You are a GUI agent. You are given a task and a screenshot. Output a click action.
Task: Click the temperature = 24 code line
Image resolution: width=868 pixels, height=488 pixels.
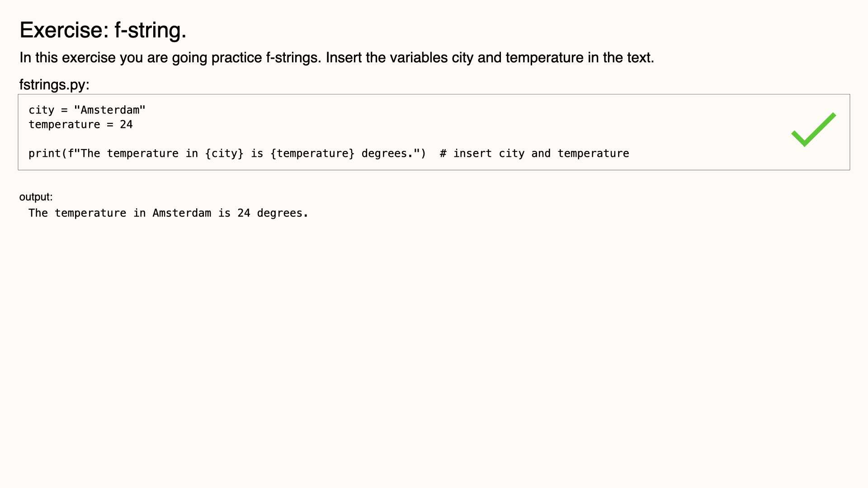(x=80, y=125)
